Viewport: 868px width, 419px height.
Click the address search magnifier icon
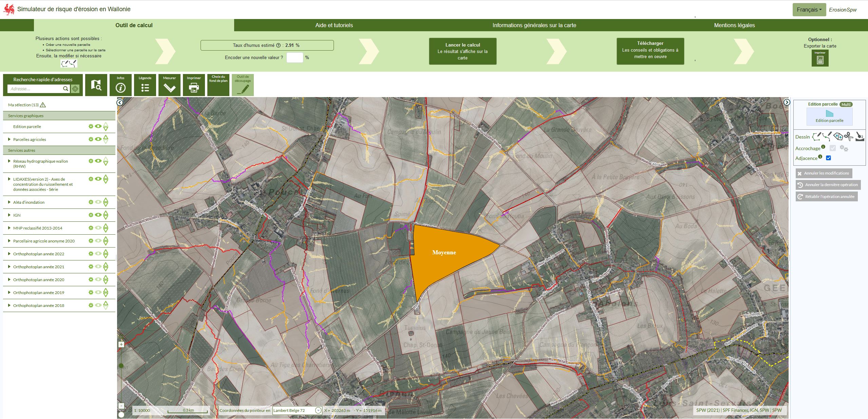65,89
